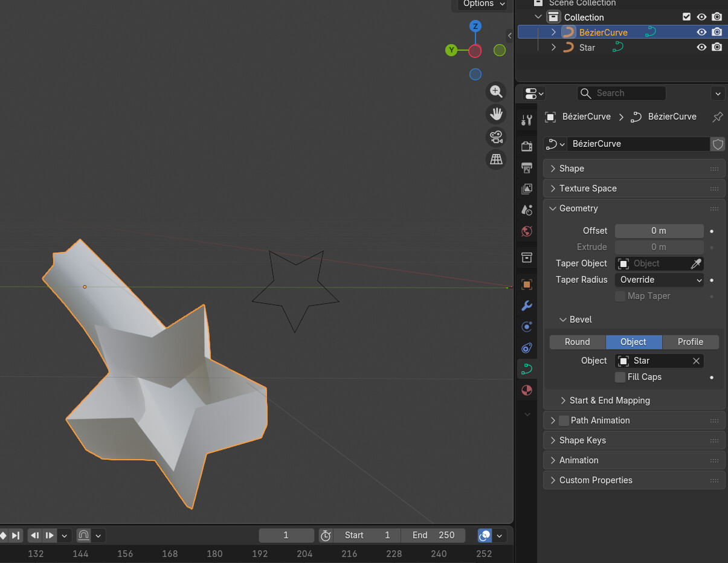
Task: Hide the Star object in viewport
Action: coord(701,47)
